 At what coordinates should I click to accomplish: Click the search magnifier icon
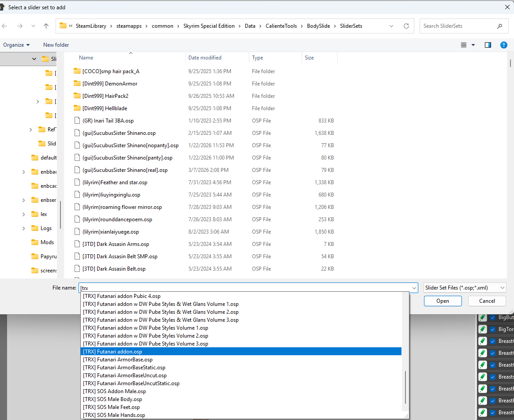[499, 26]
